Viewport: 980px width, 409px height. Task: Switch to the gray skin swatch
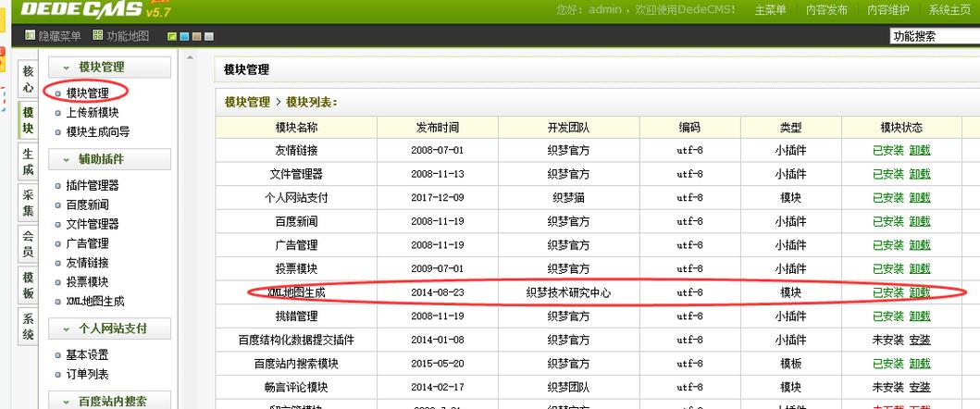209,37
